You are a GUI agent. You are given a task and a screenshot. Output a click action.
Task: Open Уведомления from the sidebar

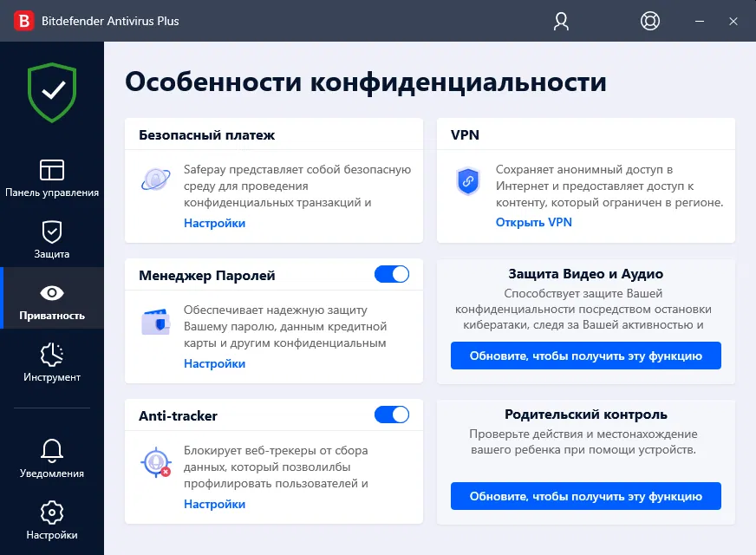pos(52,459)
